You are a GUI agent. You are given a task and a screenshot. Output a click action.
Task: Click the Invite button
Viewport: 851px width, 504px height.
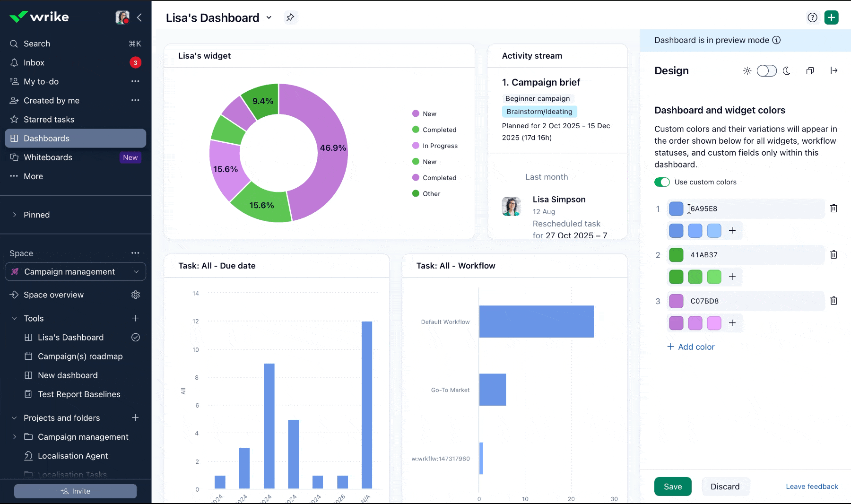pyautogui.click(x=76, y=491)
